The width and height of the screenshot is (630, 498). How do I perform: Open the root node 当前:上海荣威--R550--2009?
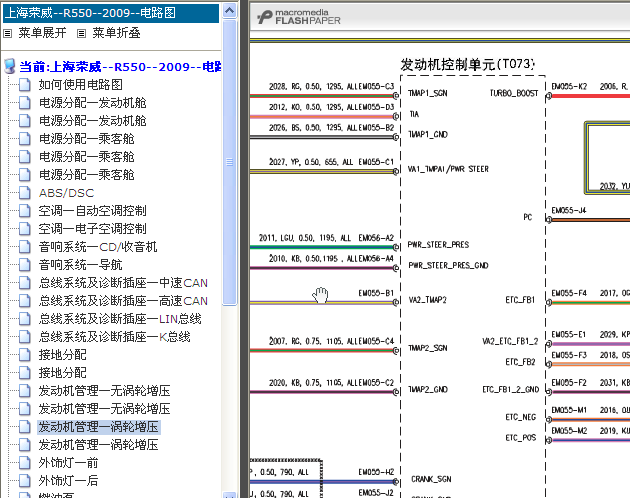pos(120,67)
